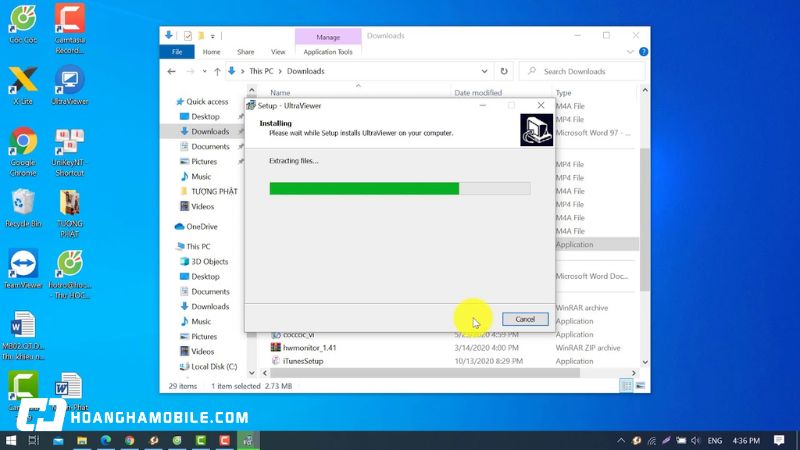Image resolution: width=800 pixels, height=450 pixels.
Task: Click the Search Downloads box
Action: pos(582,71)
